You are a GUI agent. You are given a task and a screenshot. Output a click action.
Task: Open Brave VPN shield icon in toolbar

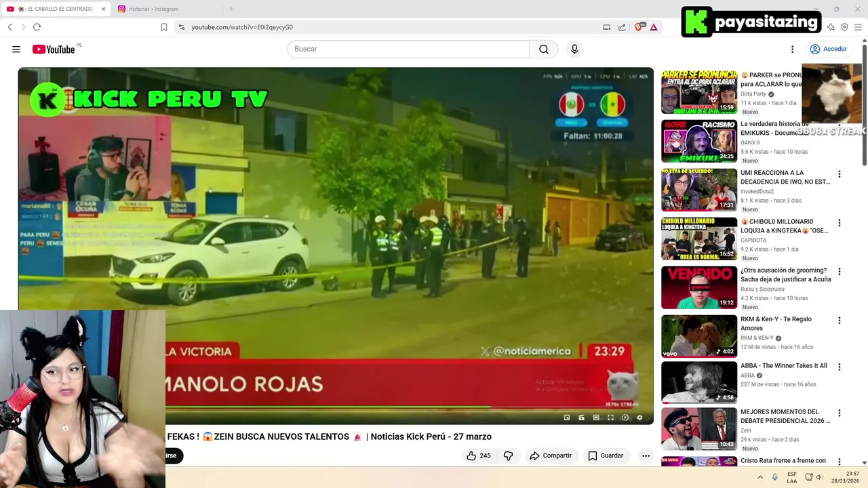844,27
